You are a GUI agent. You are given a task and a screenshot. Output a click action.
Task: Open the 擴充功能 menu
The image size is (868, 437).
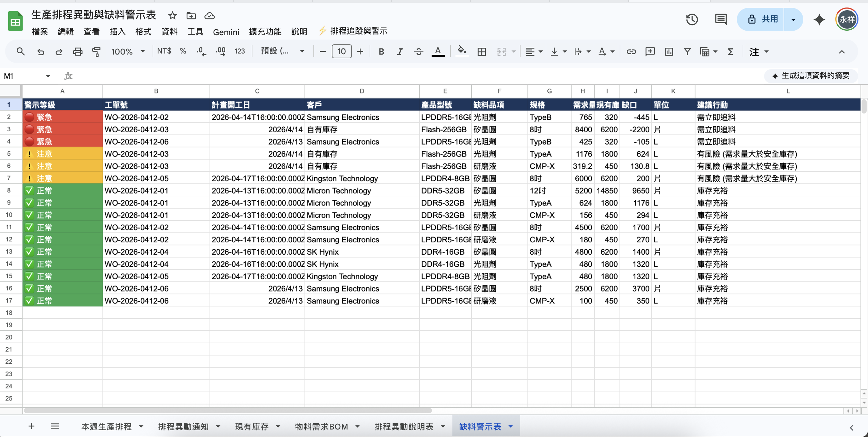click(265, 32)
